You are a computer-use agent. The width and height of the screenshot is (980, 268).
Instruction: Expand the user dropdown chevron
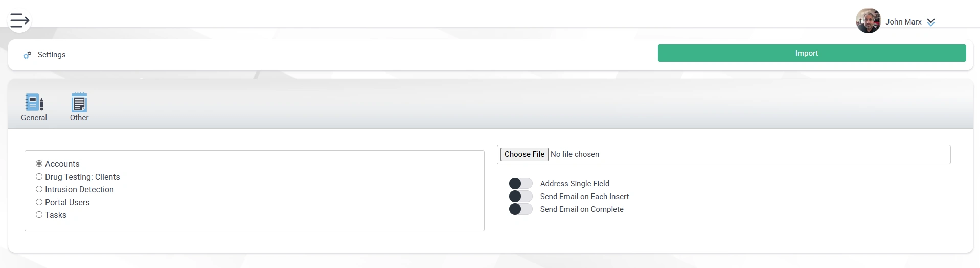(x=931, y=22)
